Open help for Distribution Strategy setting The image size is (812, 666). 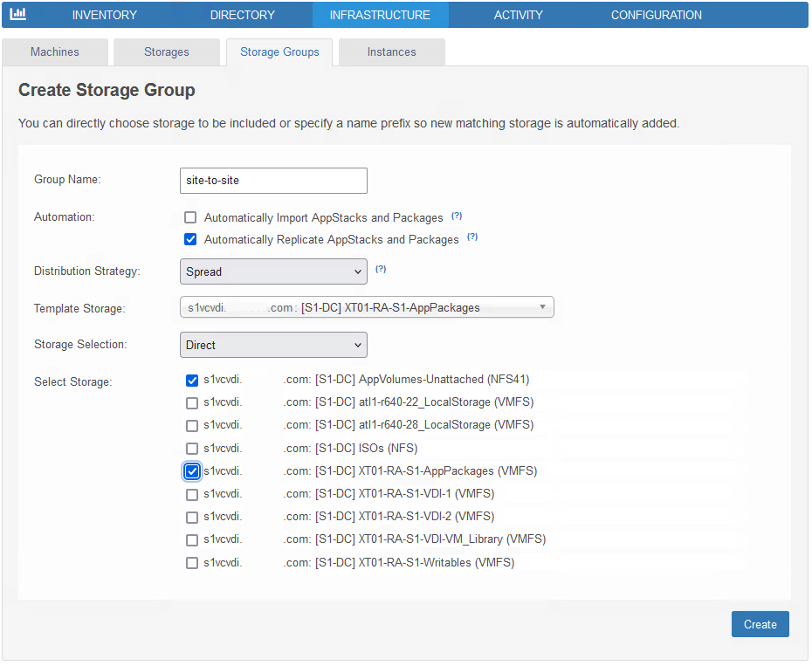click(381, 269)
